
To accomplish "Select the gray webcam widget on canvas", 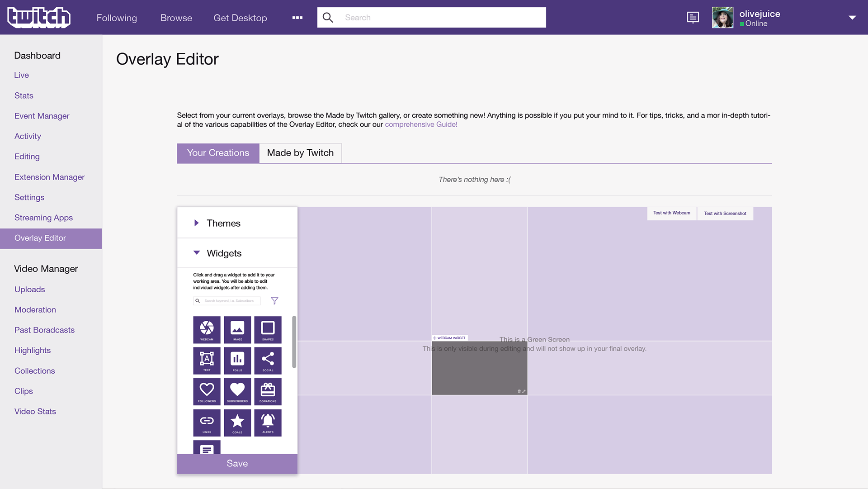I will click(479, 368).
